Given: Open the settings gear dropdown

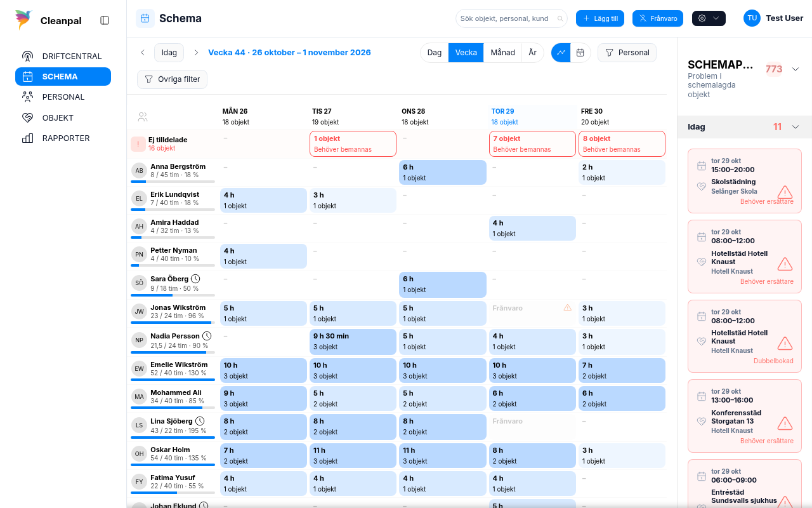Looking at the screenshot, I should [709, 18].
